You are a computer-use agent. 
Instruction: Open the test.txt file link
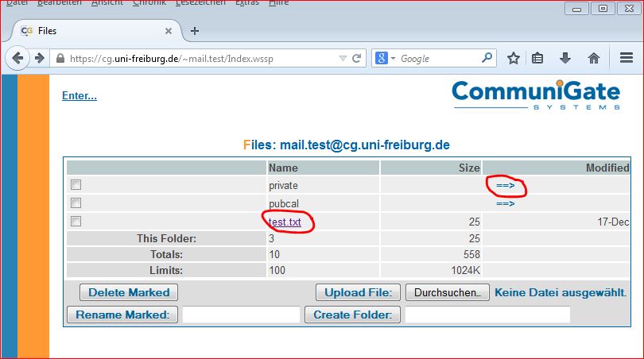tap(285, 222)
